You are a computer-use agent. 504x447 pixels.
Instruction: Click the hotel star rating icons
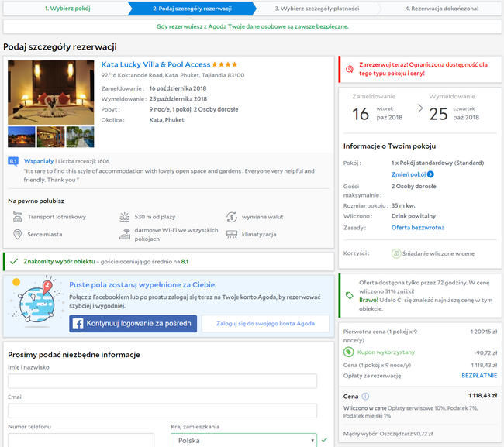pos(225,64)
